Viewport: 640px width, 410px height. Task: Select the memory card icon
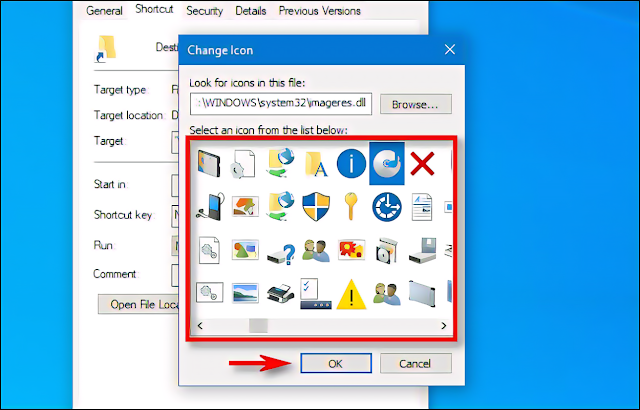coord(209,163)
